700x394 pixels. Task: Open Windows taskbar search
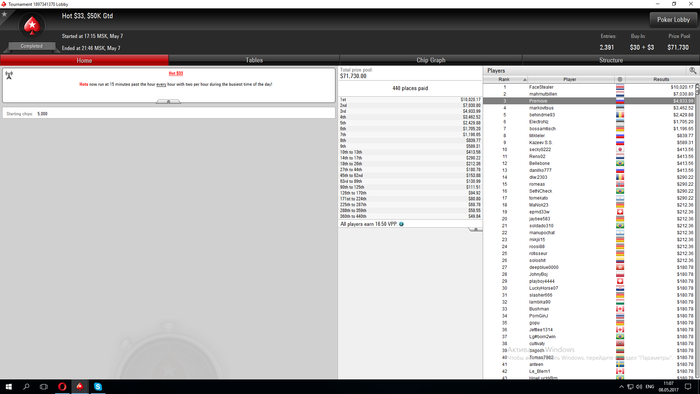click(26, 386)
